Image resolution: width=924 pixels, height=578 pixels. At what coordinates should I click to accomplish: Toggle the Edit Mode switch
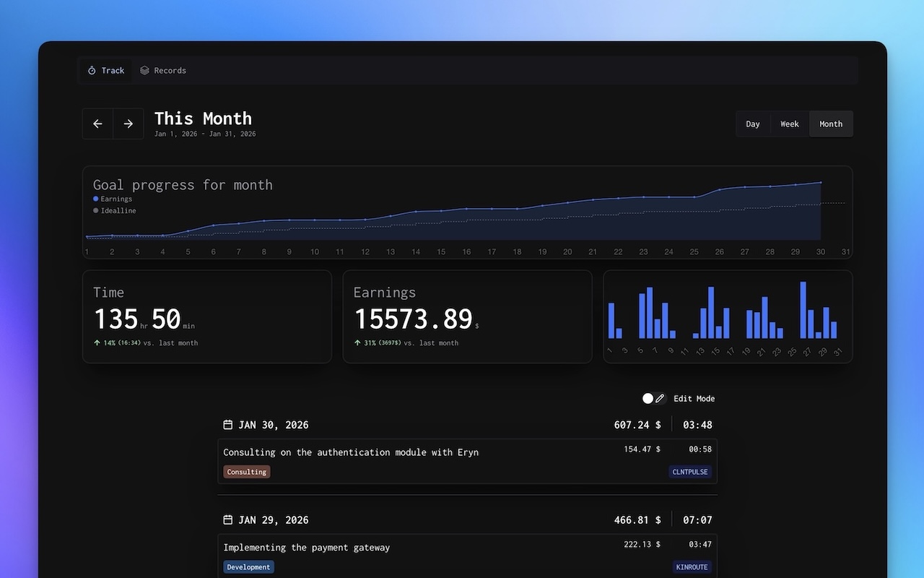click(648, 398)
